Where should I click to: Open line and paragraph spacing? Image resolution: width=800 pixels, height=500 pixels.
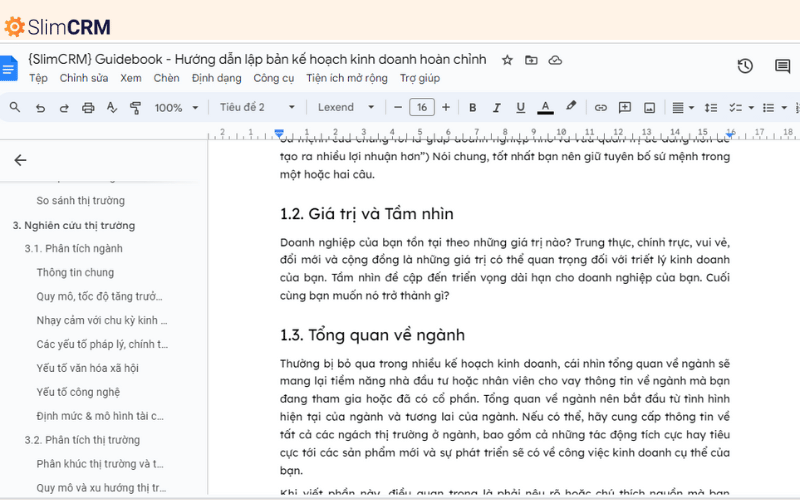(x=711, y=108)
